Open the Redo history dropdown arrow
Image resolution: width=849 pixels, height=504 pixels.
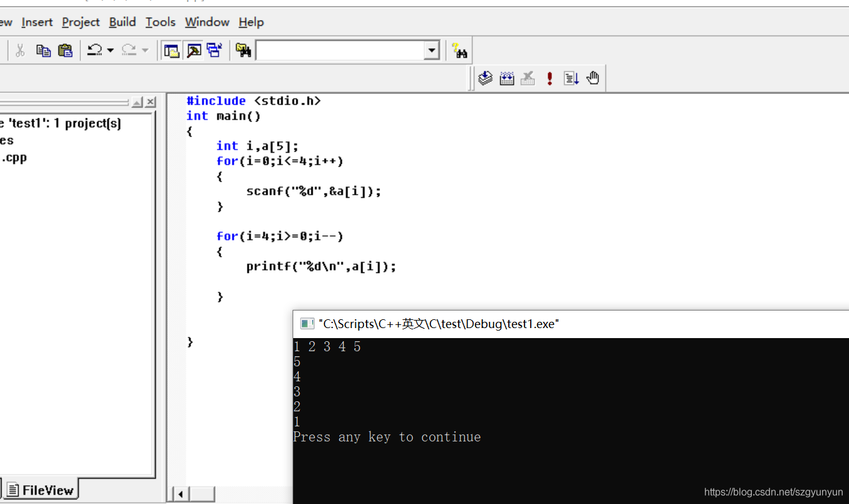click(x=145, y=51)
